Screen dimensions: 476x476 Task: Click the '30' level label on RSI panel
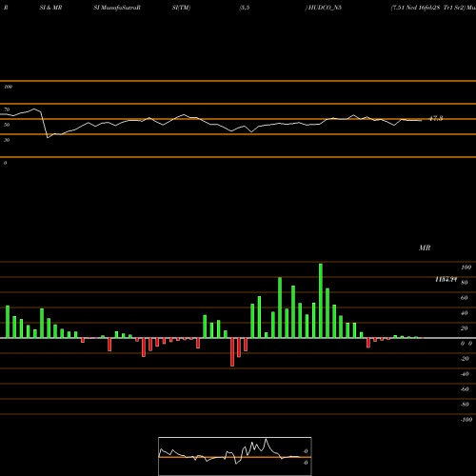click(7, 140)
